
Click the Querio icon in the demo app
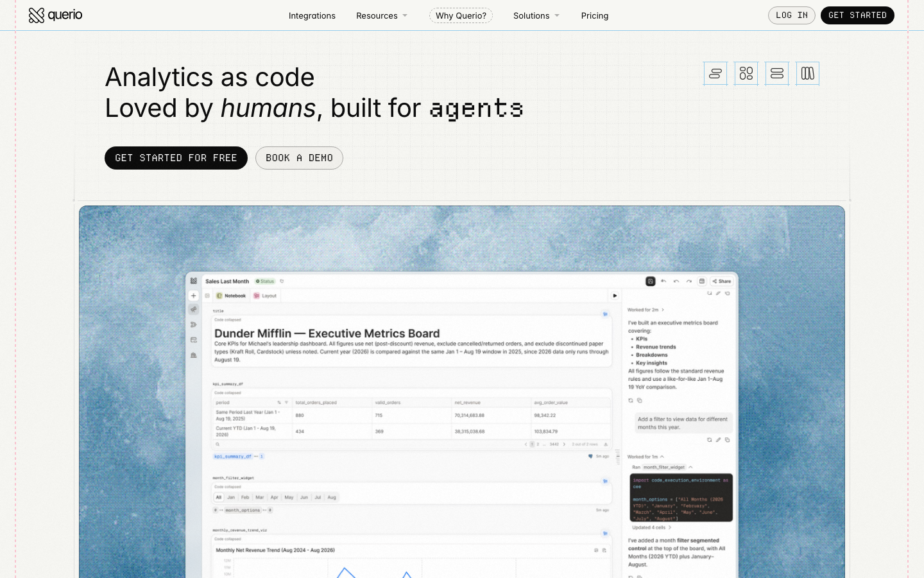[x=194, y=281]
